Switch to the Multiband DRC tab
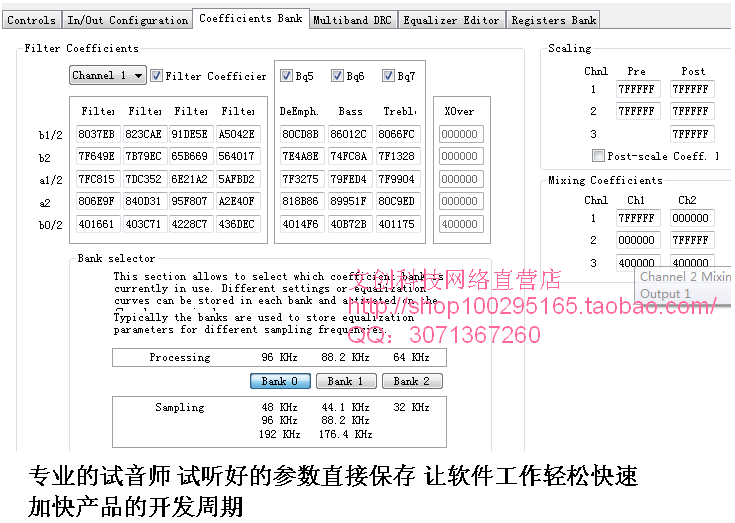 353,20
